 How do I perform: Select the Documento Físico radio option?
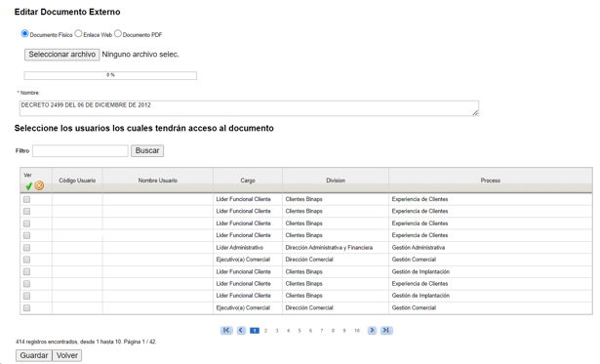pos(24,34)
